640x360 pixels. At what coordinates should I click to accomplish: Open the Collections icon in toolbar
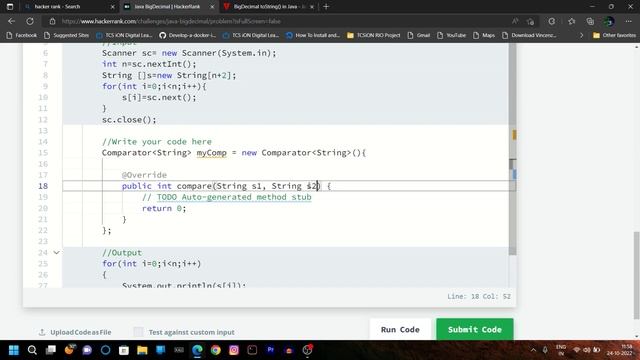[x=590, y=21]
